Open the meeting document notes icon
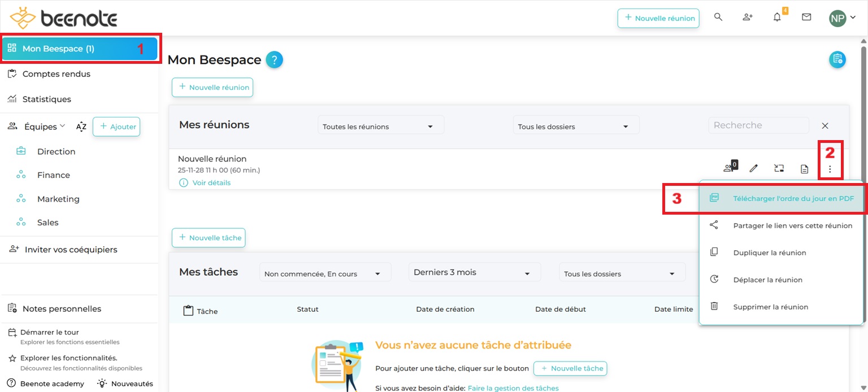 coord(804,168)
